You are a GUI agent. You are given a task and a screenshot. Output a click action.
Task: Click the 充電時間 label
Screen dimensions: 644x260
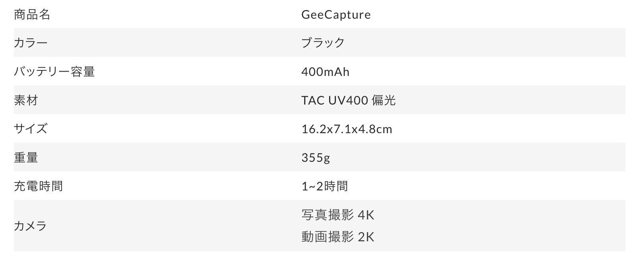coord(38,186)
